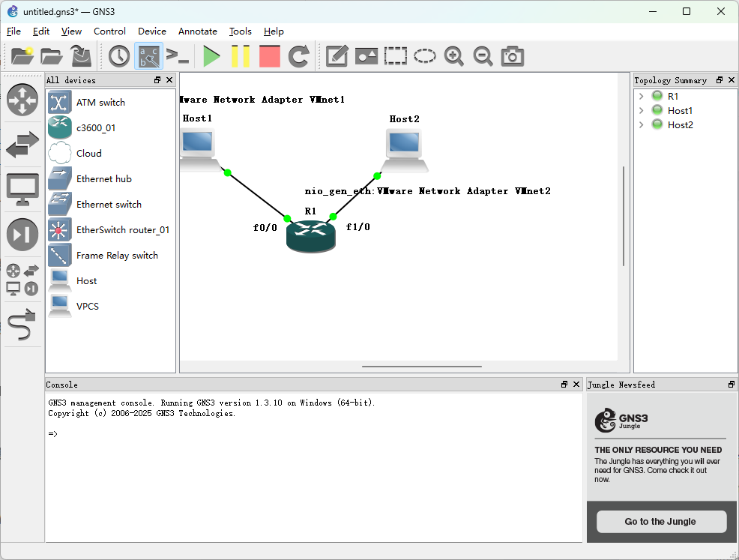This screenshot has height=560, width=739.
Task: Click the Save project icon
Action: tap(81, 56)
